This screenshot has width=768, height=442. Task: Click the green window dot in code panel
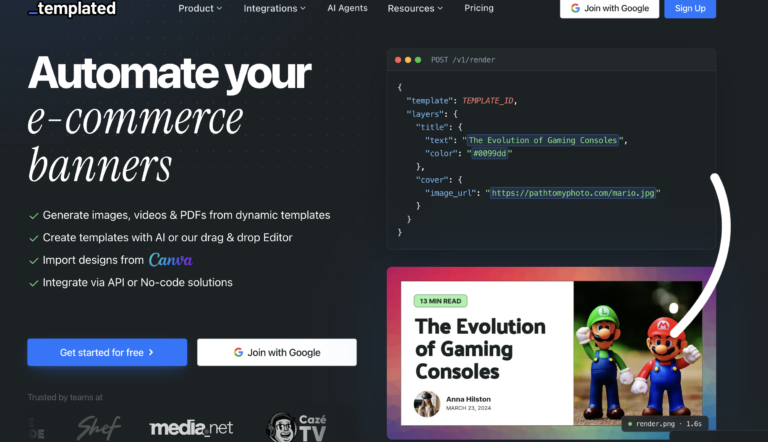[x=418, y=60]
